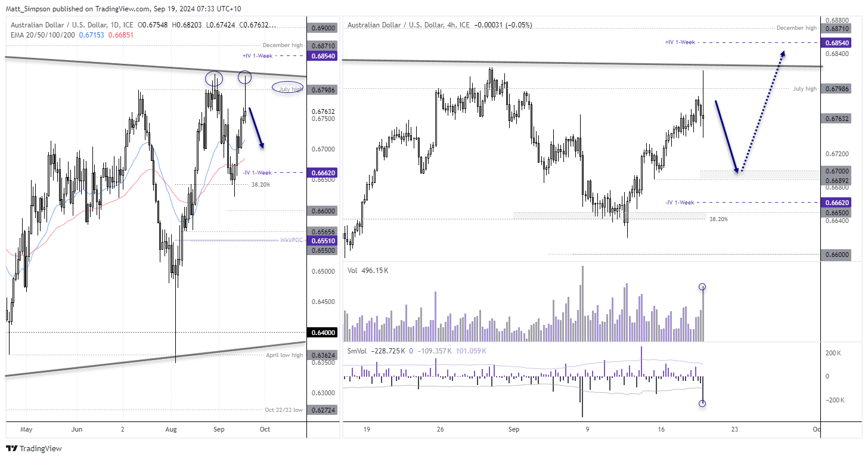Click the 'July high' text on 4h chart
868x459 pixels.
tap(805, 89)
